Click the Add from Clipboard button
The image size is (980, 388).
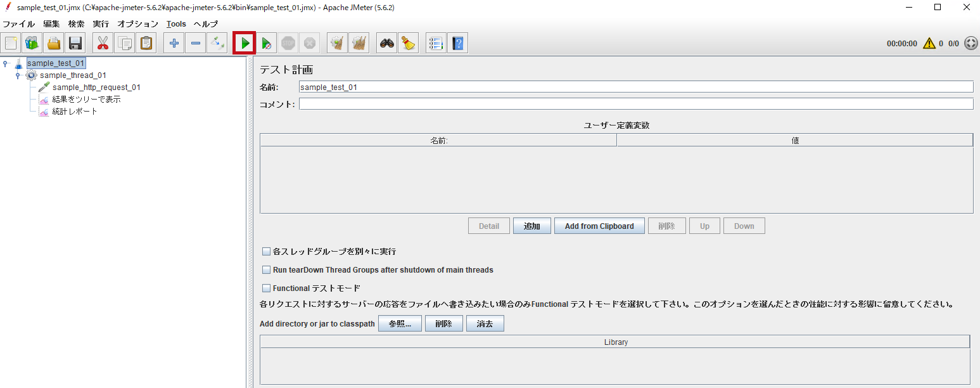(x=599, y=226)
